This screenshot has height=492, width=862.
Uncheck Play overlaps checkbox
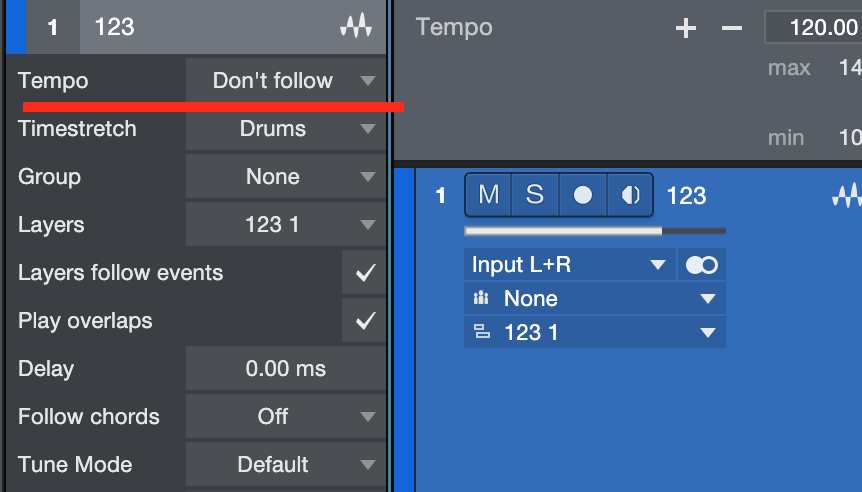tap(365, 321)
